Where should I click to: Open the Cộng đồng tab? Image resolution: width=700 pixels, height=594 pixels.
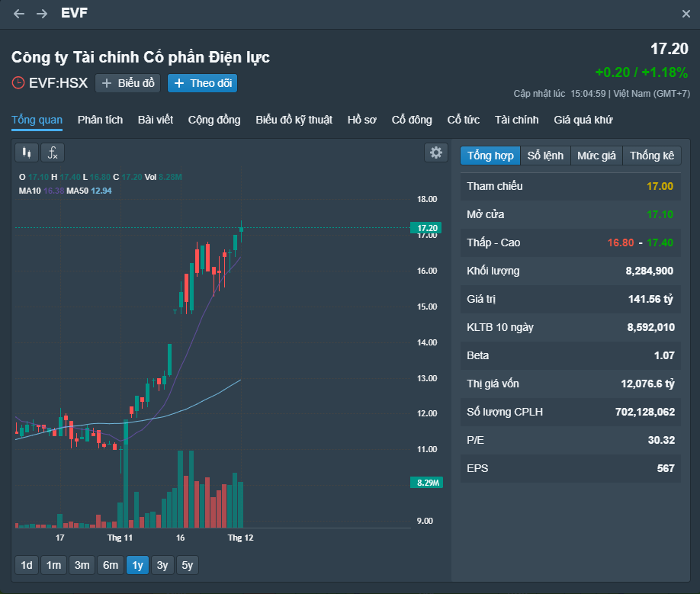pyautogui.click(x=214, y=120)
